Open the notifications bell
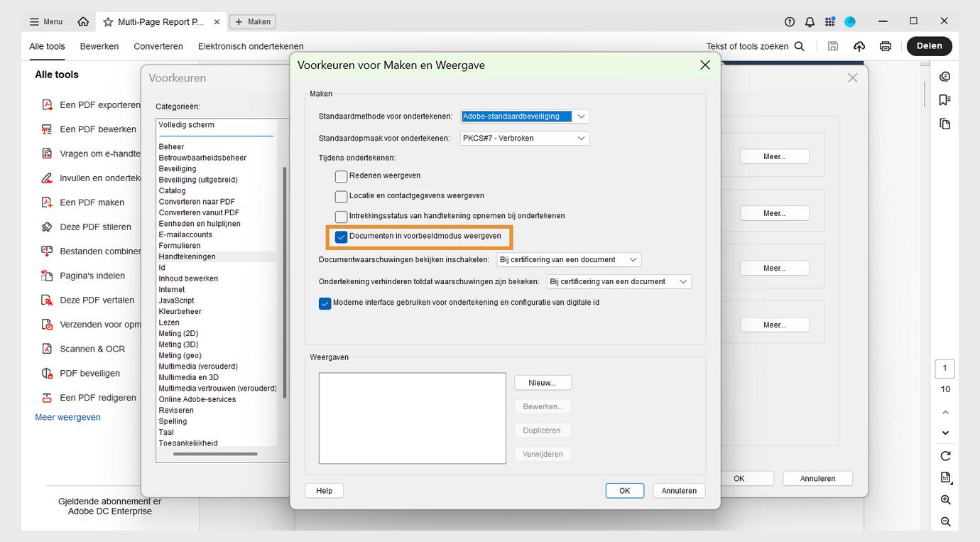The width and height of the screenshot is (980, 542). click(810, 22)
